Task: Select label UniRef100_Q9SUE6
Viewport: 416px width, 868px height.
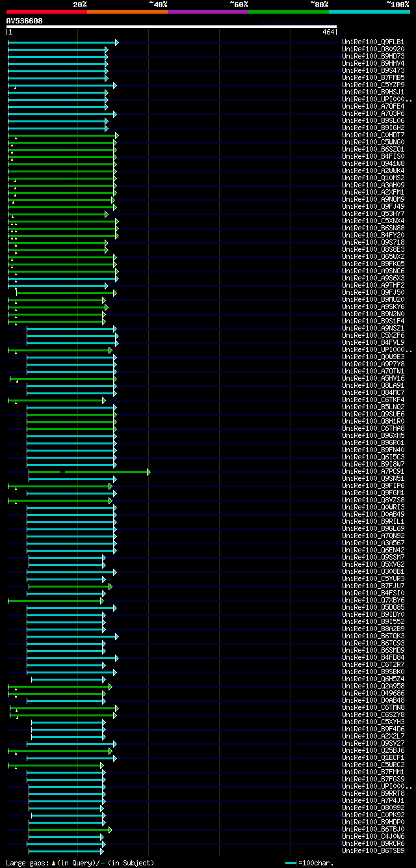Action: 374,414
